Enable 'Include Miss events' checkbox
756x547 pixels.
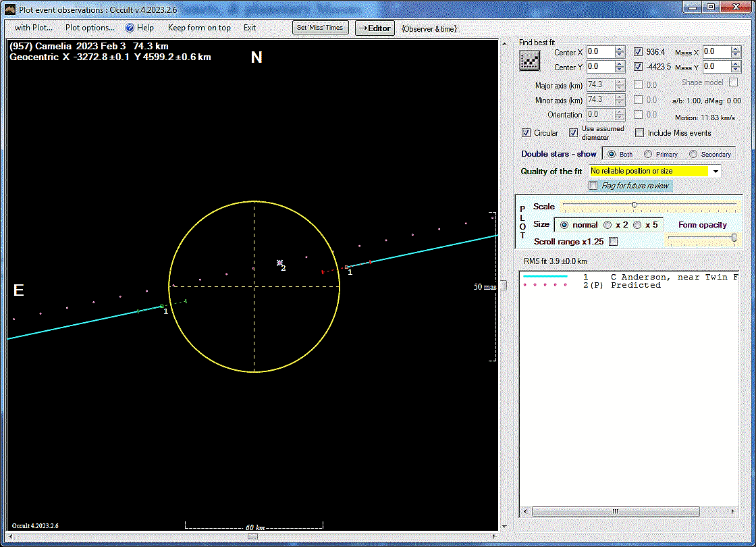[x=640, y=132]
